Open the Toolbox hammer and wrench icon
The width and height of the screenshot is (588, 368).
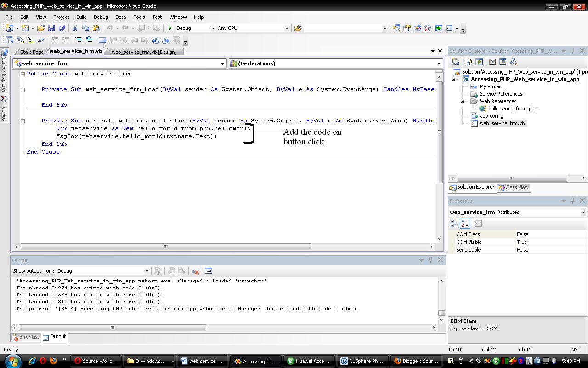click(x=428, y=28)
